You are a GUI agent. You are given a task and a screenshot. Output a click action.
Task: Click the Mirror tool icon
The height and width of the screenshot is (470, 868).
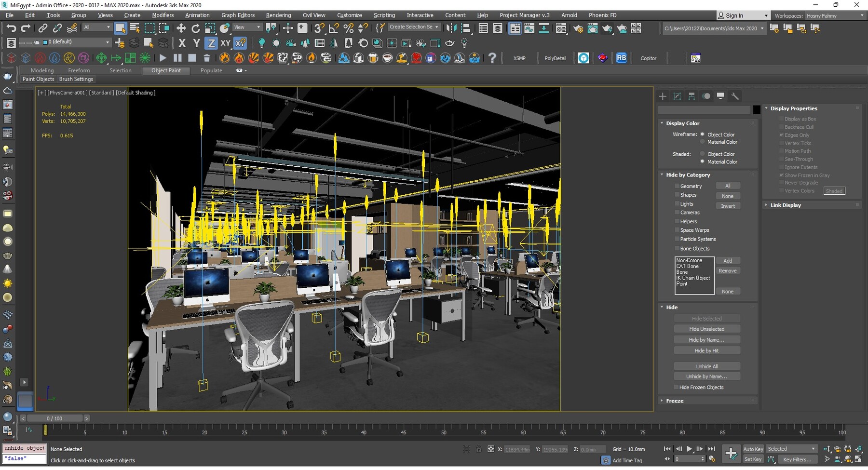(452, 28)
